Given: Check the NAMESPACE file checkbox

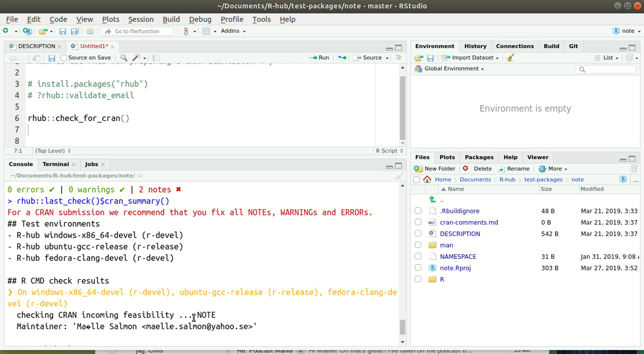Looking at the screenshot, I should [x=418, y=256].
